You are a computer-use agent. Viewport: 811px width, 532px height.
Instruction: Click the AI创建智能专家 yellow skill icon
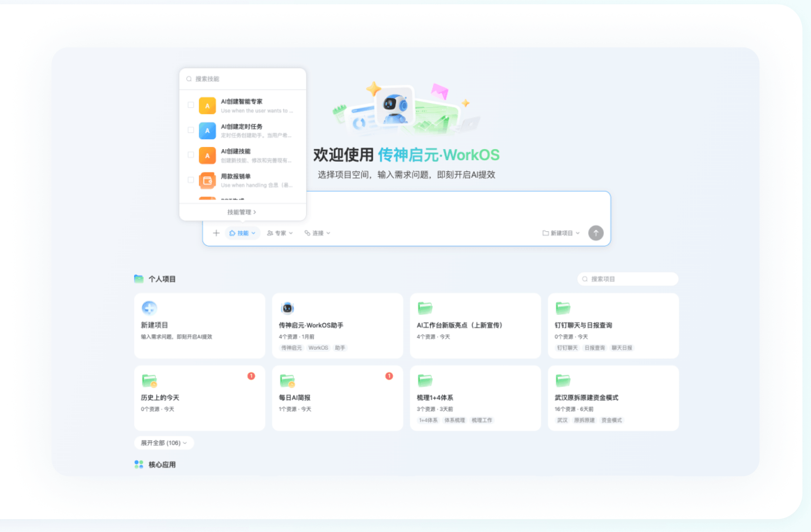pyautogui.click(x=207, y=106)
